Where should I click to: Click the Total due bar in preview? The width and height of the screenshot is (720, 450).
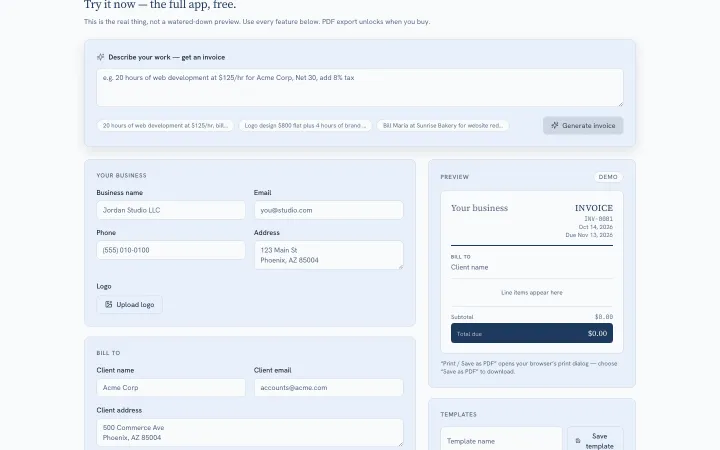tap(532, 333)
